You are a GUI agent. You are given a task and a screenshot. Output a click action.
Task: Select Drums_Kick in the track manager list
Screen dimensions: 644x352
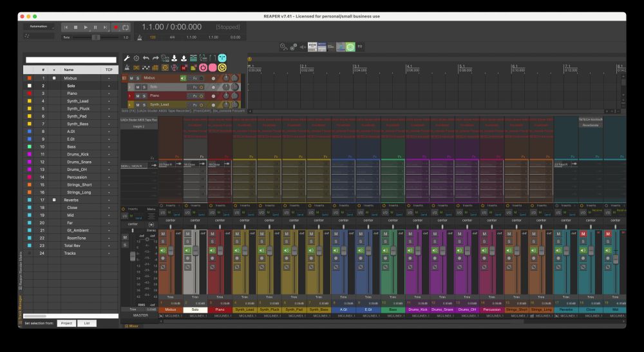[79, 155]
